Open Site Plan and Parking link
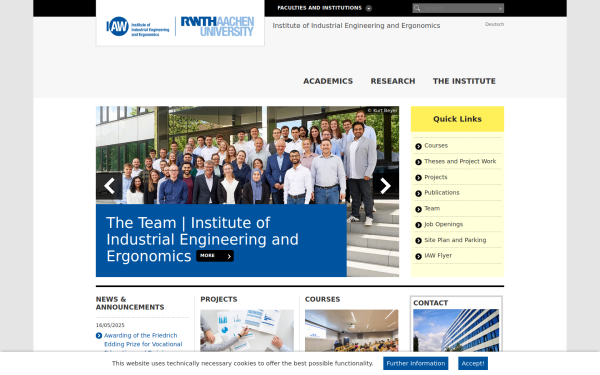Screen dimensions: 600x375 pyautogui.click(x=455, y=240)
